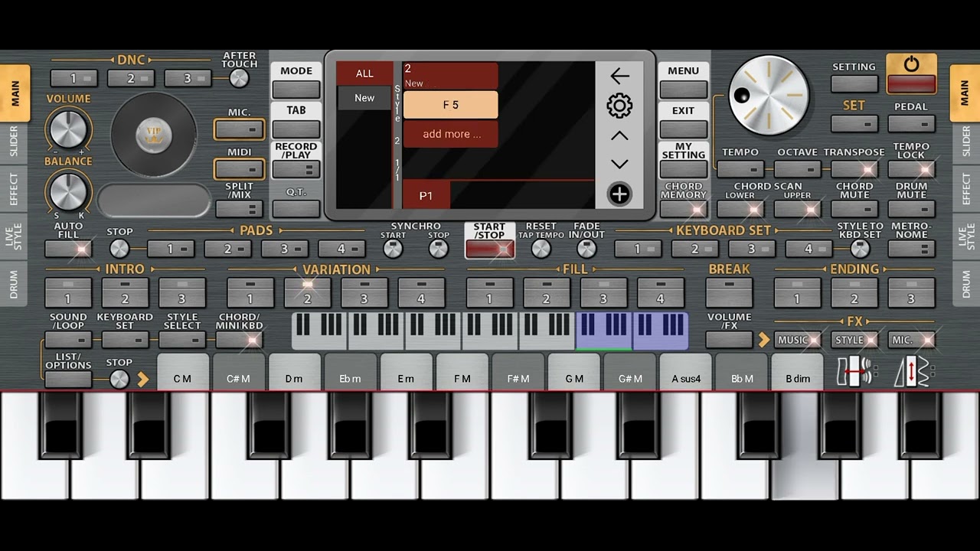
Task: Click the orange arrow beside VOLUME/FX
Action: [763, 340]
